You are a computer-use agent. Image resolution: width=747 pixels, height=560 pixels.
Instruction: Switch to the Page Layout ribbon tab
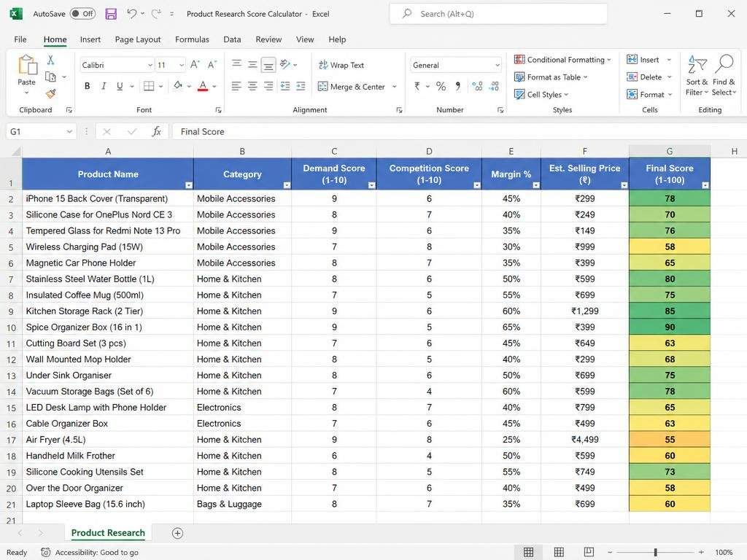pos(138,39)
